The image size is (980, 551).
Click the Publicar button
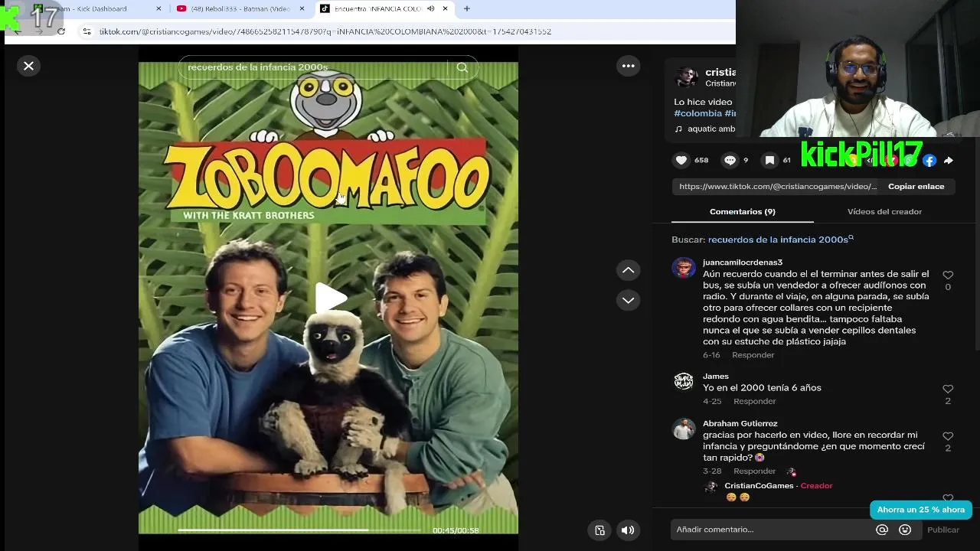coord(942,530)
